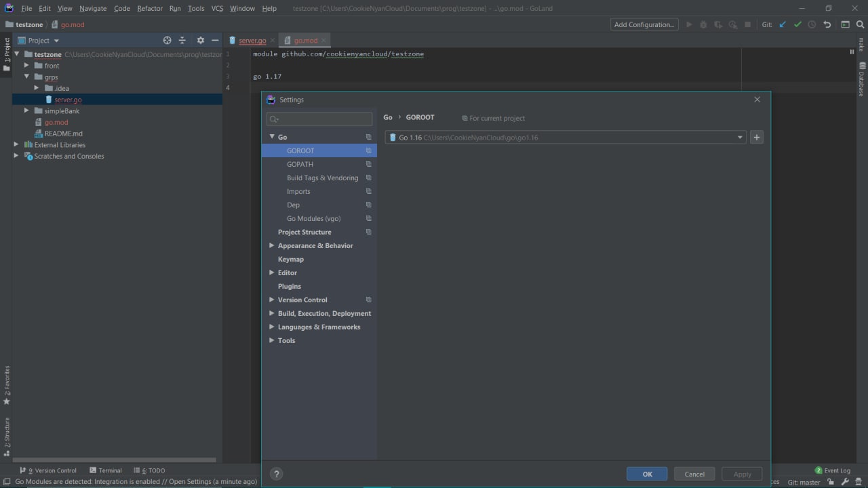Expand the Version Control settings section
Viewport: 868px width, 488px height.
tap(272, 300)
